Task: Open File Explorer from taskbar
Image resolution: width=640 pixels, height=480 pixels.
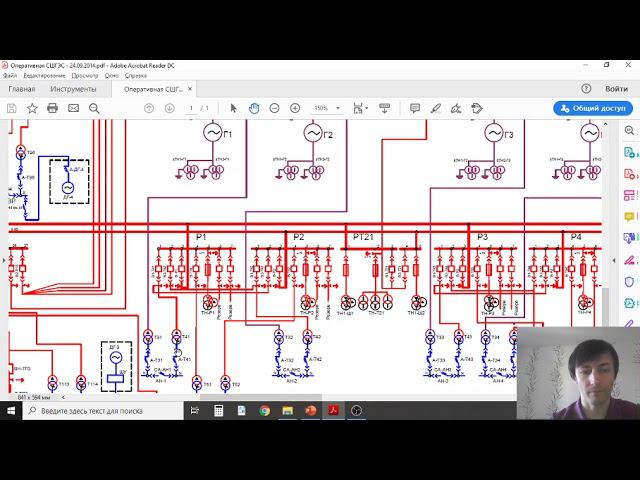Action: click(288, 411)
